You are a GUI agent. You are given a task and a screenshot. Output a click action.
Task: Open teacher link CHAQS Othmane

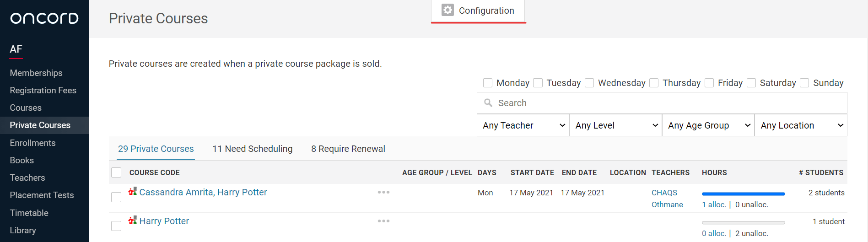click(667, 199)
